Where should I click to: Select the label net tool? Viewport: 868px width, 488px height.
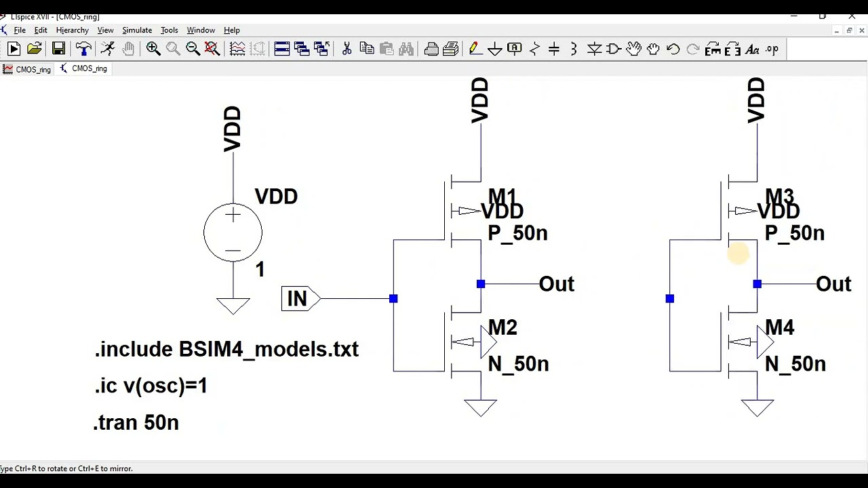pos(515,49)
